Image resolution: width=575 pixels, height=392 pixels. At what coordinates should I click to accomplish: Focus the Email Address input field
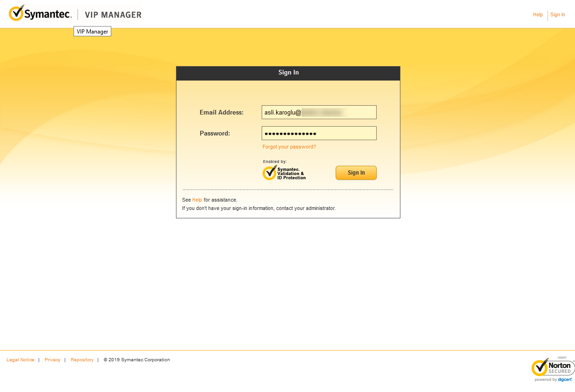(319, 112)
